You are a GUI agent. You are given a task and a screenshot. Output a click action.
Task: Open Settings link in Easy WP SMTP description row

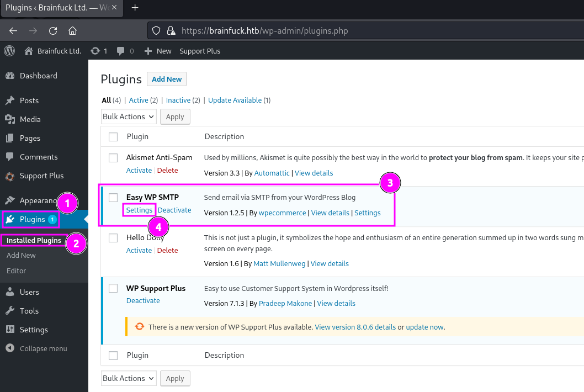click(368, 213)
